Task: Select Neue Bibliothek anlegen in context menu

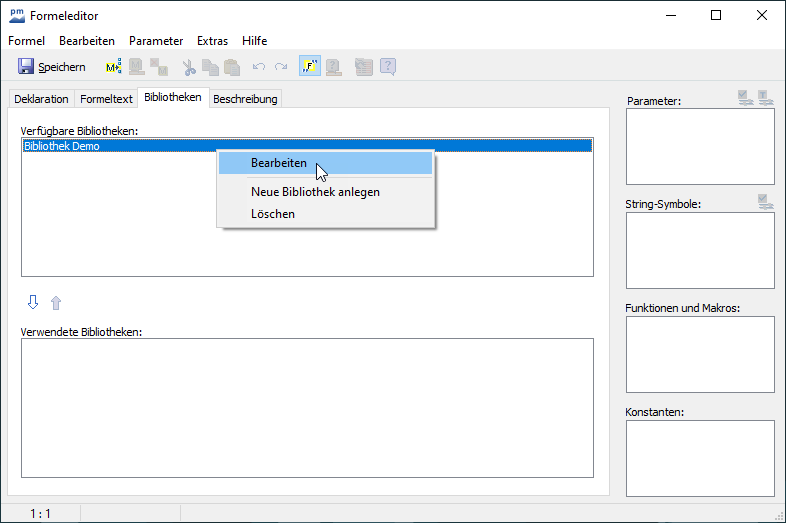Action: point(315,192)
